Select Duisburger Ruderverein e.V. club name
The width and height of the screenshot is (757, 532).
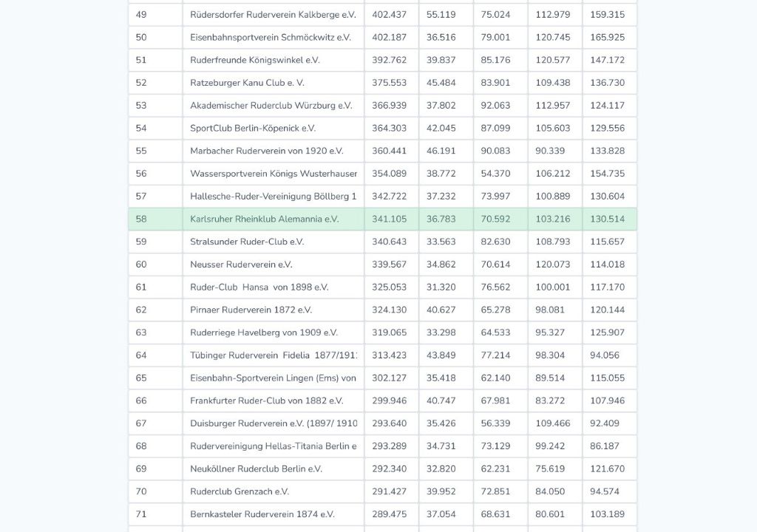click(274, 423)
